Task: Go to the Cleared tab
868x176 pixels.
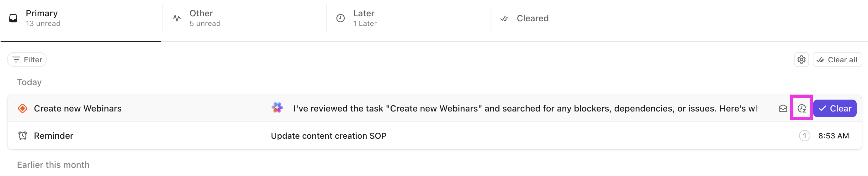Action: click(x=532, y=18)
